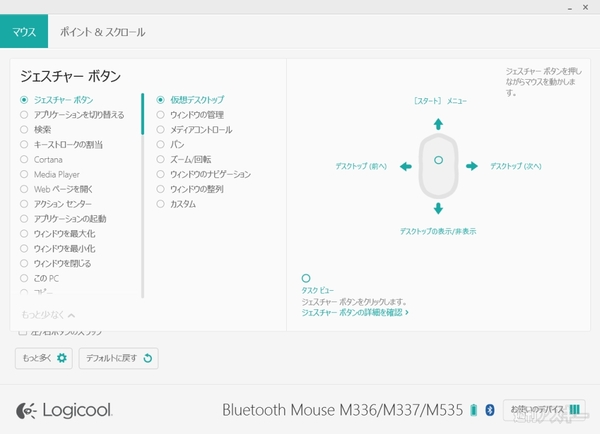Minimize the Logicool Options window
Screen dimensions: 600x434
[x=570, y=8]
